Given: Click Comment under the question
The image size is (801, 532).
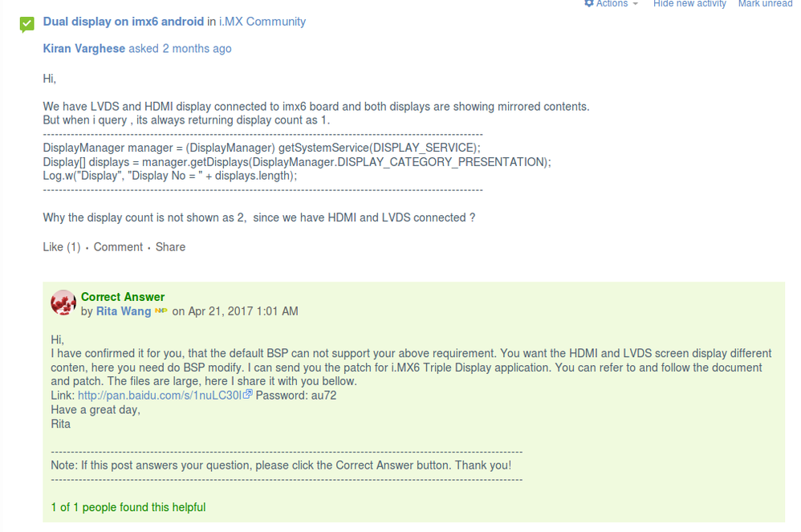Looking at the screenshot, I should coord(118,247).
